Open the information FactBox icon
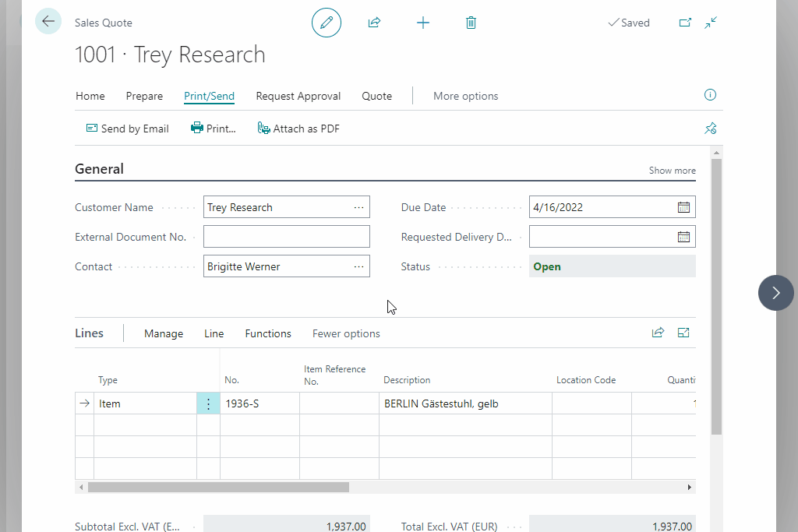Screen dimensions: 798x532 (x=710, y=95)
